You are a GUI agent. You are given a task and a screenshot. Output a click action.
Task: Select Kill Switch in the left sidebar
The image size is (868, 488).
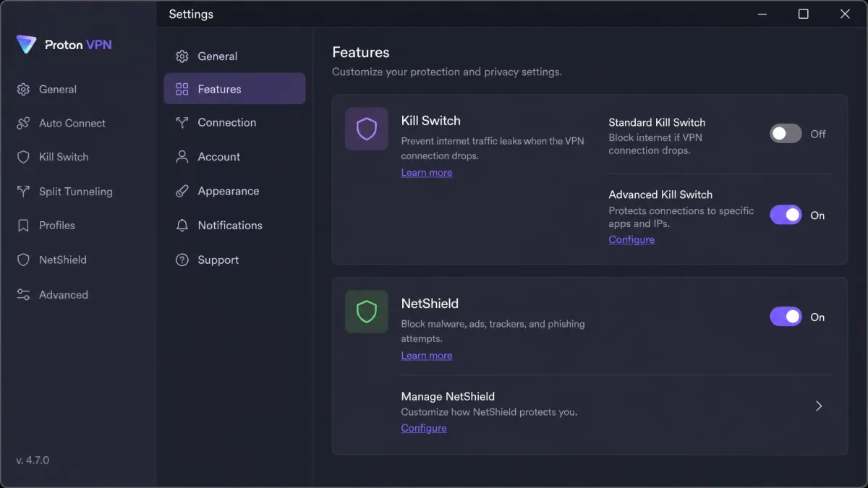(x=64, y=157)
